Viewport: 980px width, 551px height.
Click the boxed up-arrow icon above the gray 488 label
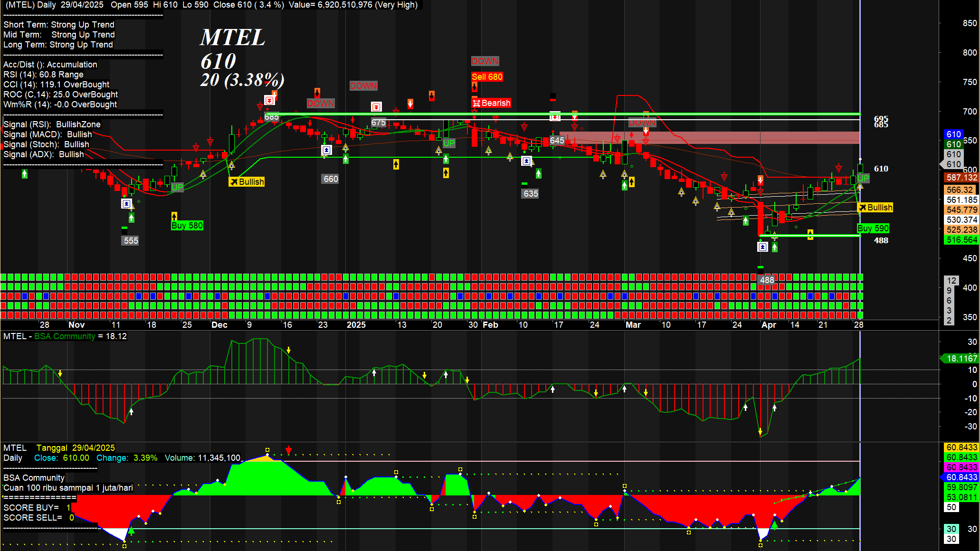pyautogui.click(x=762, y=247)
